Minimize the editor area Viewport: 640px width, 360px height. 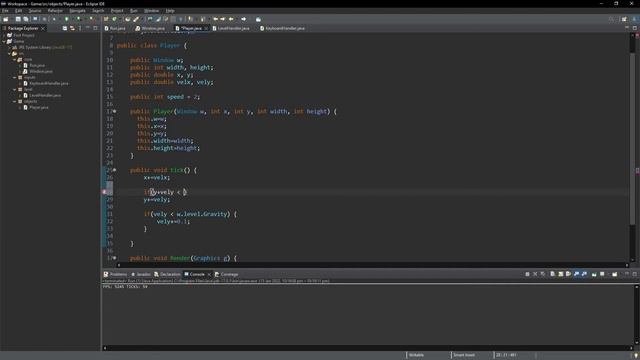[627, 28]
